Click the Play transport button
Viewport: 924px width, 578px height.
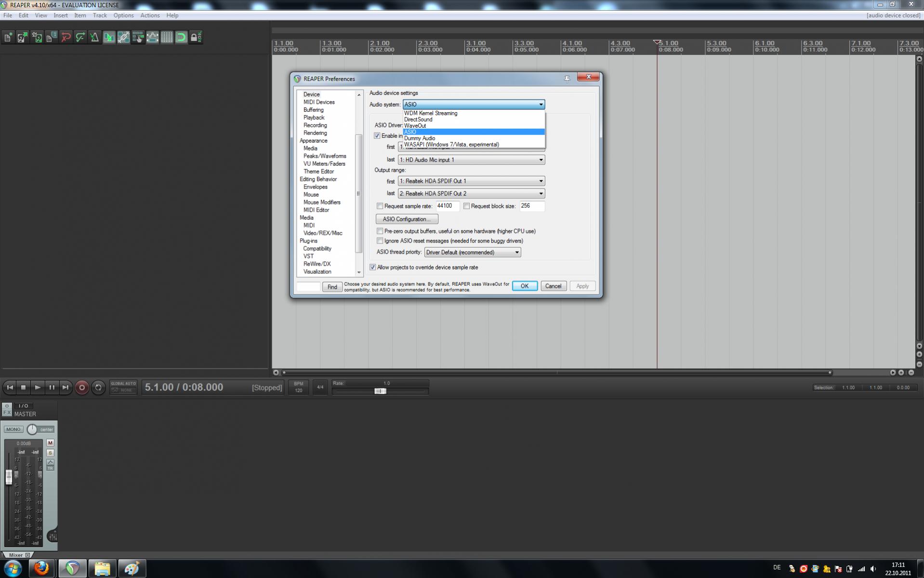click(x=38, y=387)
